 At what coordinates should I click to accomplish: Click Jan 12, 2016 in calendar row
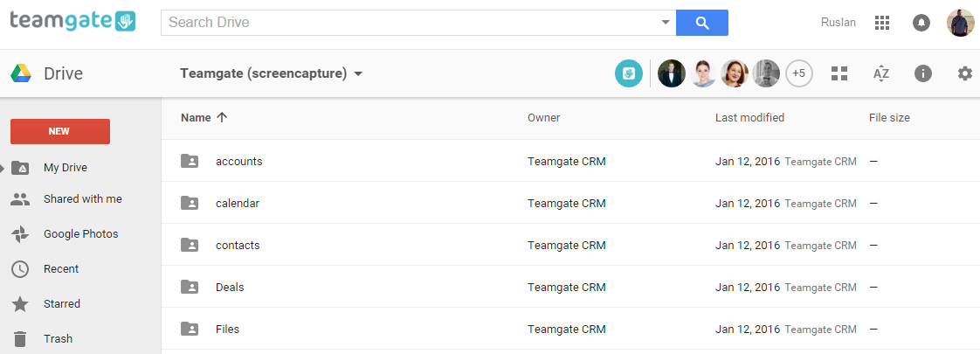tap(749, 204)
